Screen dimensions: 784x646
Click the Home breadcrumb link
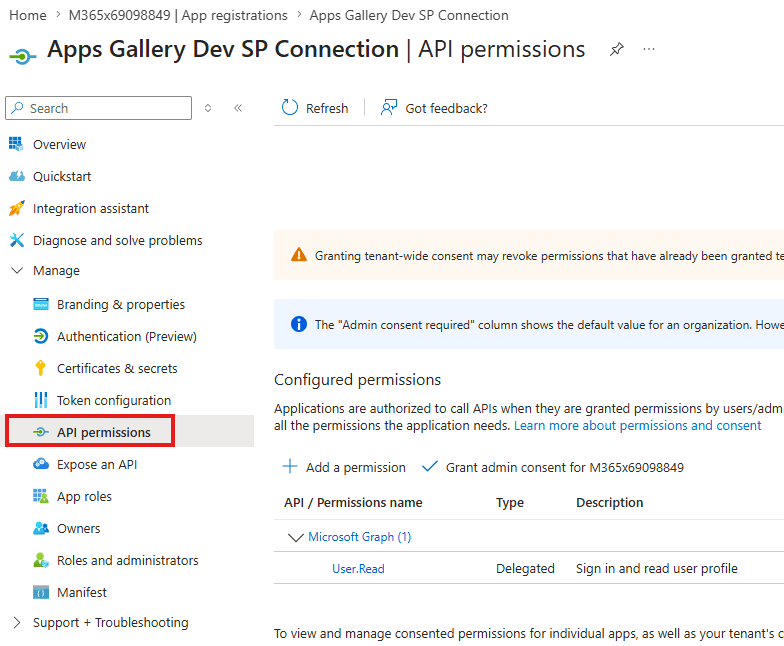28,16
